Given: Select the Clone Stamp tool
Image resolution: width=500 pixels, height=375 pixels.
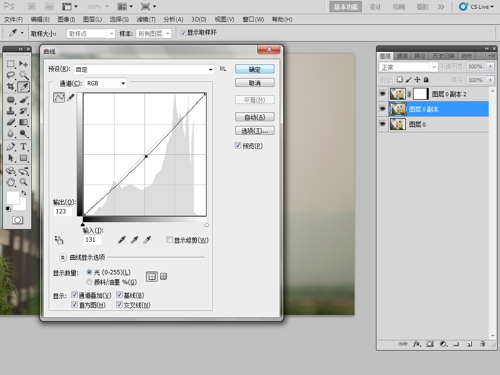Looking at the screenshot, I should [11, 111].
